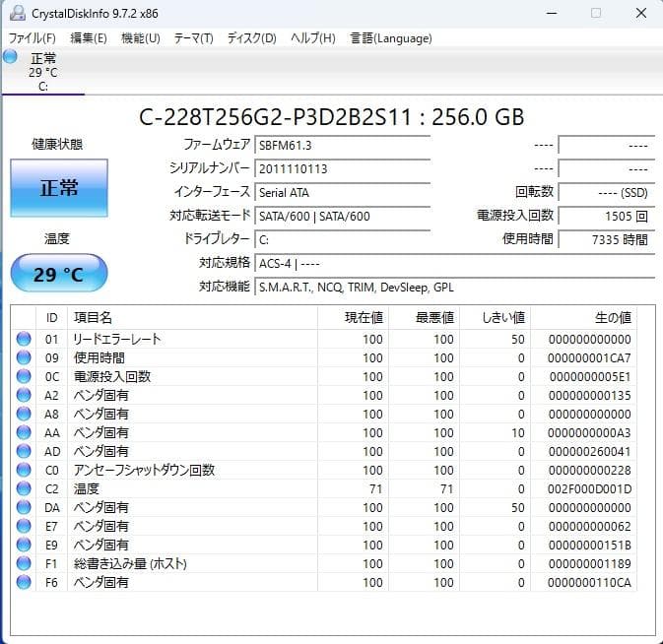The width and height of the screenshot is (663, 644).
Task: Click the drive letter field C:
Action: (x=343, y=240)
